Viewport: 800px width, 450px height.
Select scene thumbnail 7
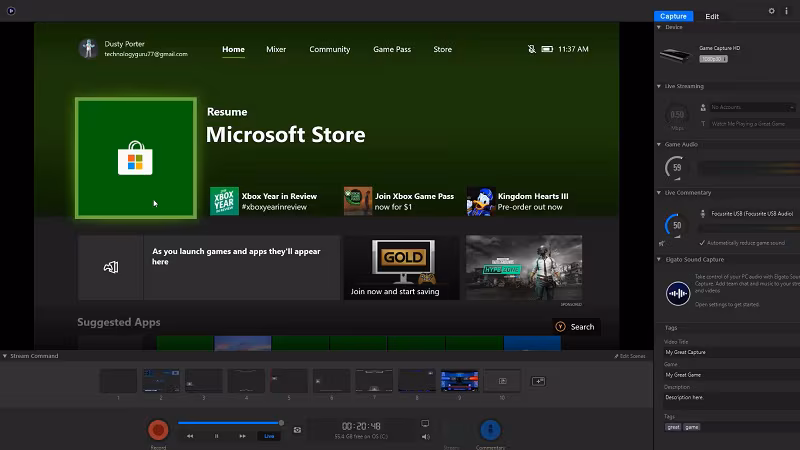(x=374, y=381)
